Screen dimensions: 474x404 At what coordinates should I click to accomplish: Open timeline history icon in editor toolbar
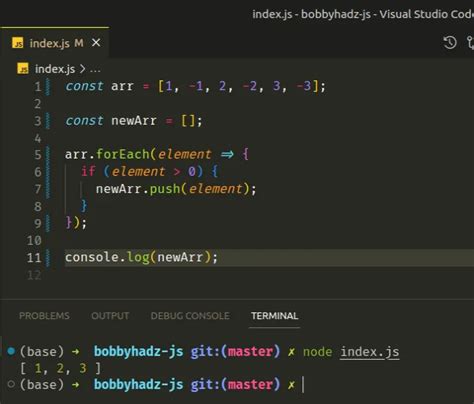(x=450, y=43)
